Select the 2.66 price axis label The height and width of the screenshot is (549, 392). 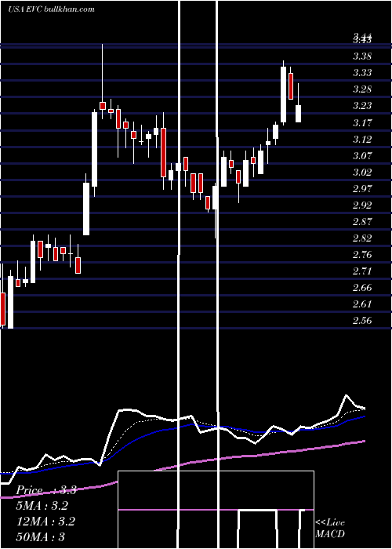click(x=362, y=288)
